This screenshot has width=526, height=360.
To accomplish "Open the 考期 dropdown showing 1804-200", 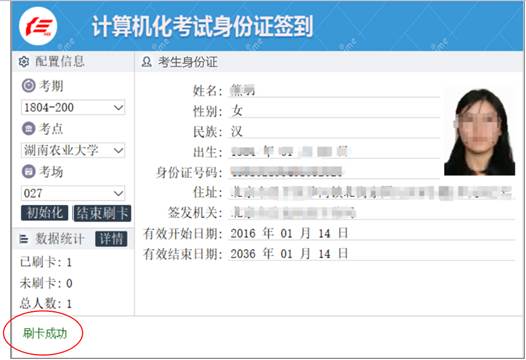I will tap(73, 108).
